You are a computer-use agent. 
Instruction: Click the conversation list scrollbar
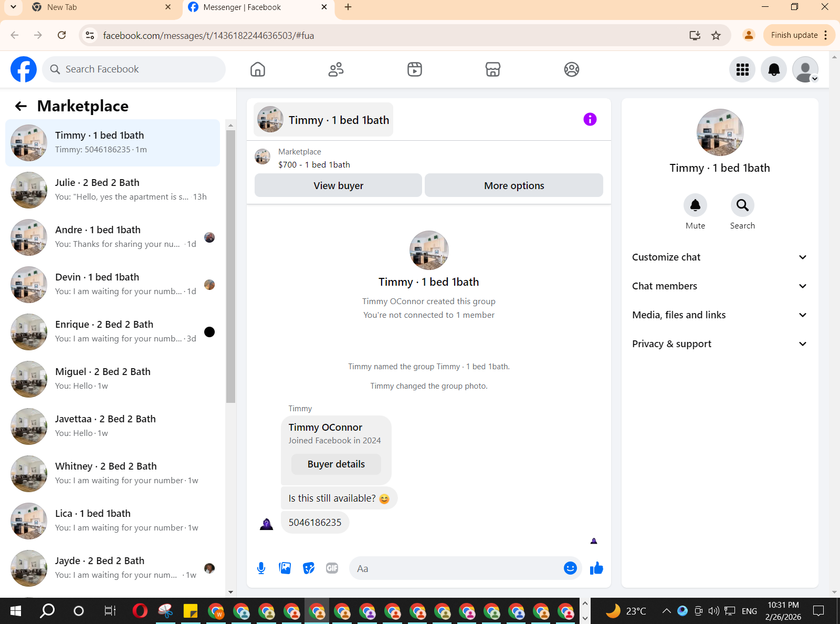(230, 266)
